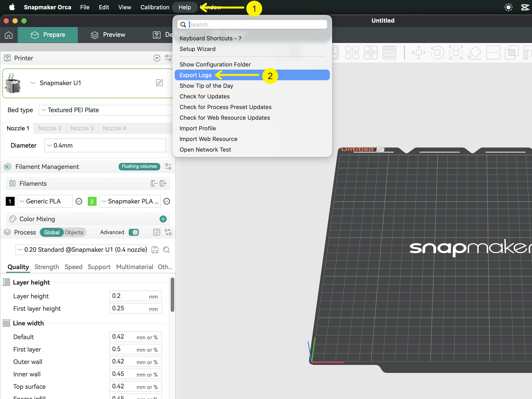Edit the Snapmaker U1 printer preset
The height and width of the screenshot is (399, 532).
[159, 83]
